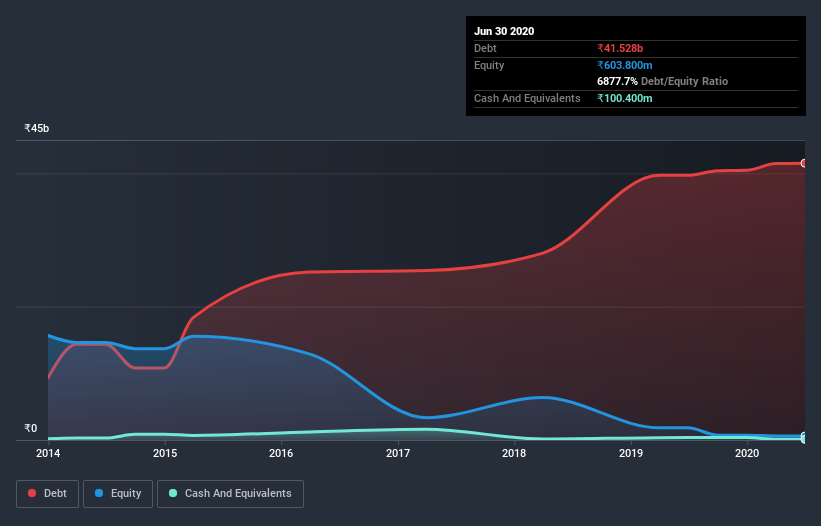Toggle the Debt legend button
This screenshot has width=821, height=526.
[x=48, y=494]
